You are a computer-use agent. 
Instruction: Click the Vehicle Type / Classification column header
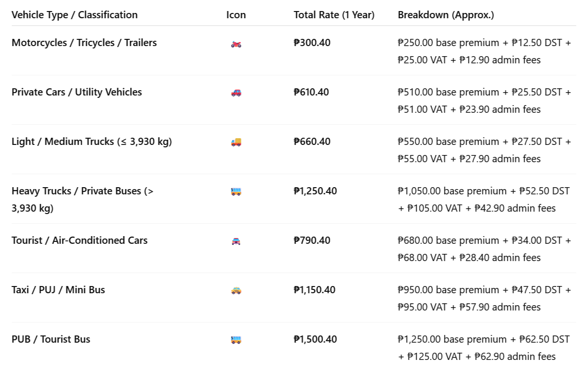(74, 15)
